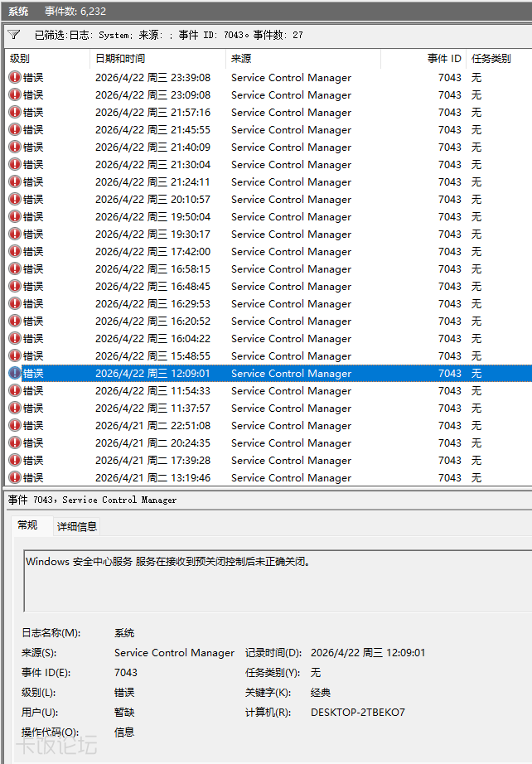This screenshot has height=764, width=532.
Task: Click error icon of 4/21 20:24:35 event
Action: pyautogui.click(x=15, y=442)
